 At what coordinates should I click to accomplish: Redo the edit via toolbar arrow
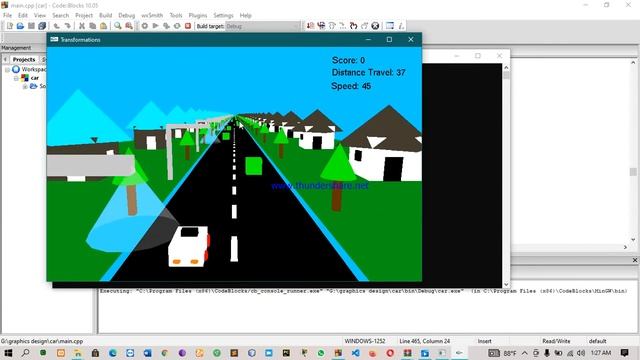click(67, 26)
